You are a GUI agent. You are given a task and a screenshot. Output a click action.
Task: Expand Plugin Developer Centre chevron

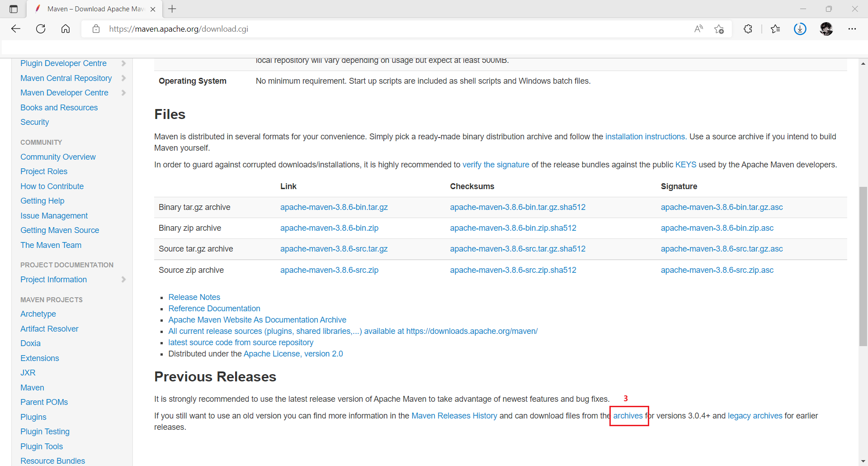tap(123, 63)
